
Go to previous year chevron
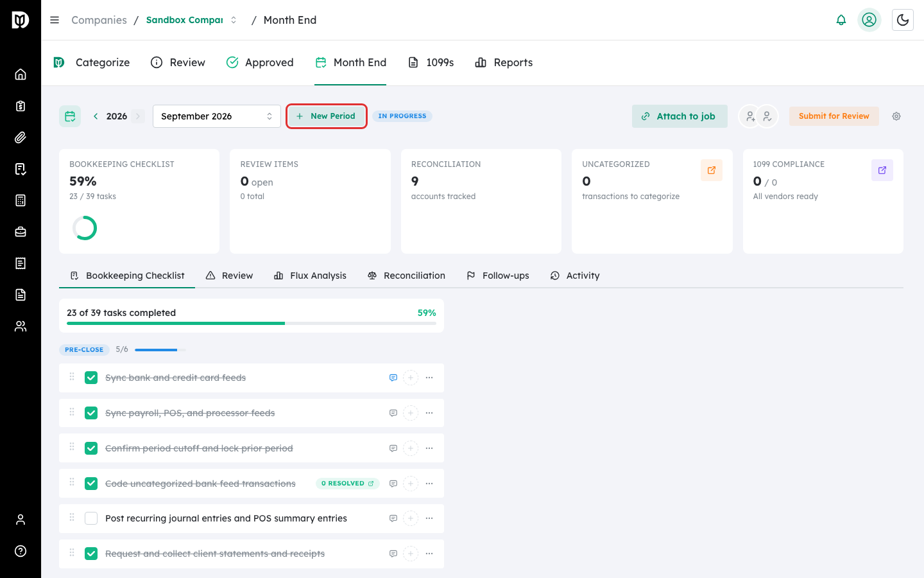point(96,116)
